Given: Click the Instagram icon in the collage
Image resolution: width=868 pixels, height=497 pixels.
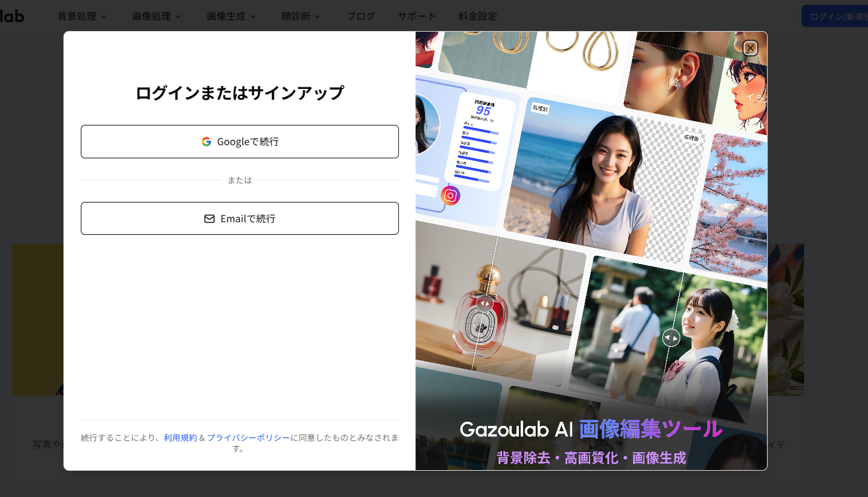Looking at the screenshot, I should click(x=451, y=195).
